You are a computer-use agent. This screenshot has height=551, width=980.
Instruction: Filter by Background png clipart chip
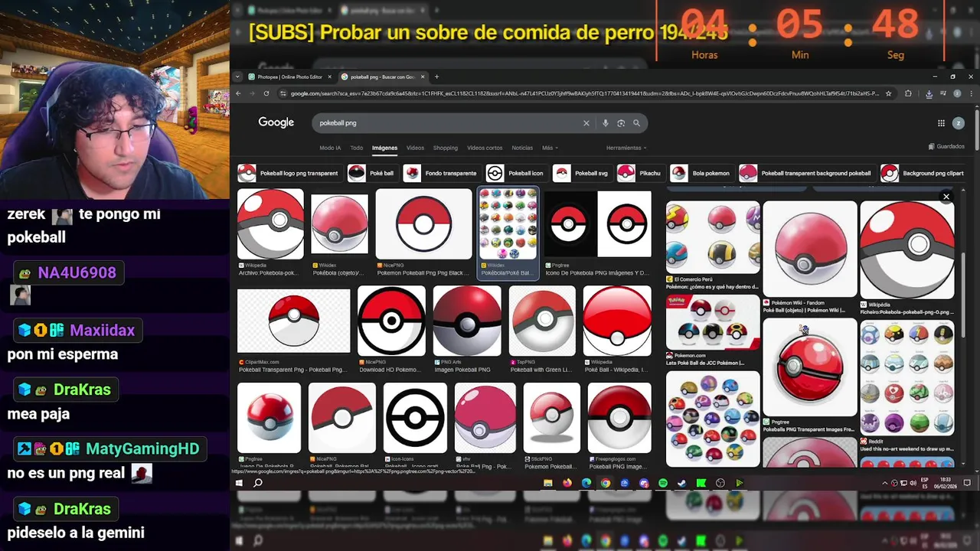coord(923,173)
